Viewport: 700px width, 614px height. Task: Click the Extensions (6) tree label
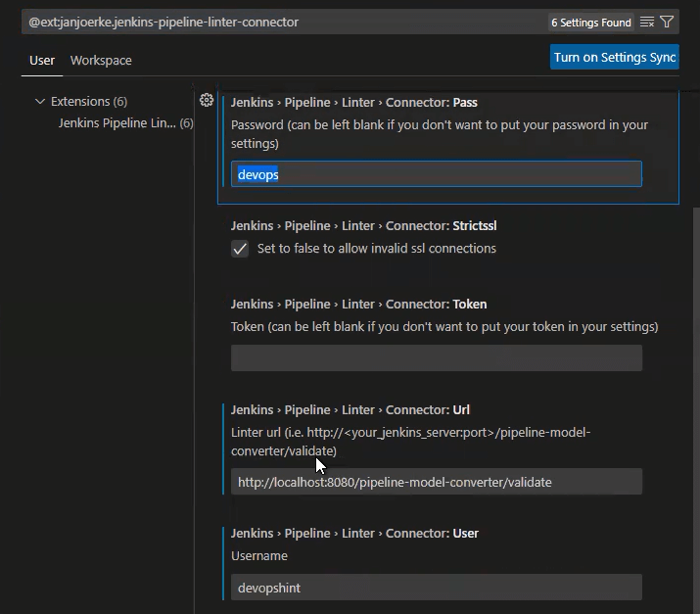[89, 102]
